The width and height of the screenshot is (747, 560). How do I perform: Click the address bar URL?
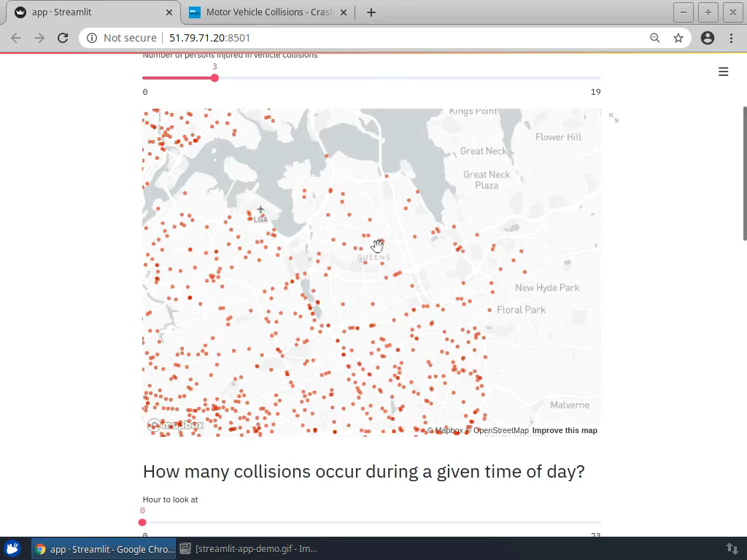(x=209, y=38)
